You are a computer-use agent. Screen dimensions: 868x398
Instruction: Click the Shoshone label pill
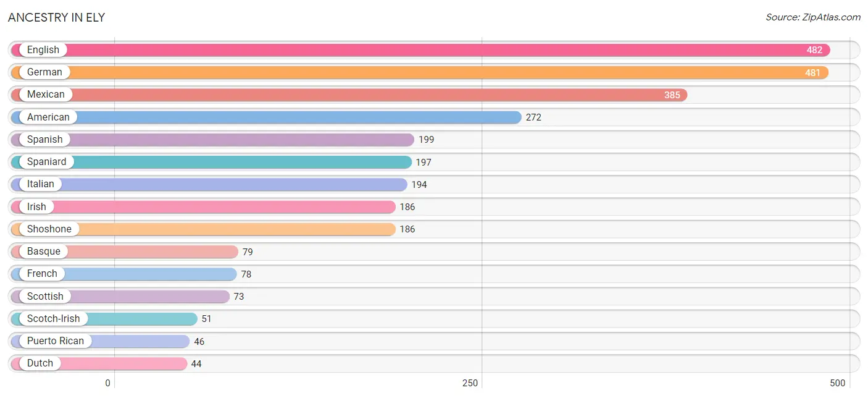[x=49, y=229]
